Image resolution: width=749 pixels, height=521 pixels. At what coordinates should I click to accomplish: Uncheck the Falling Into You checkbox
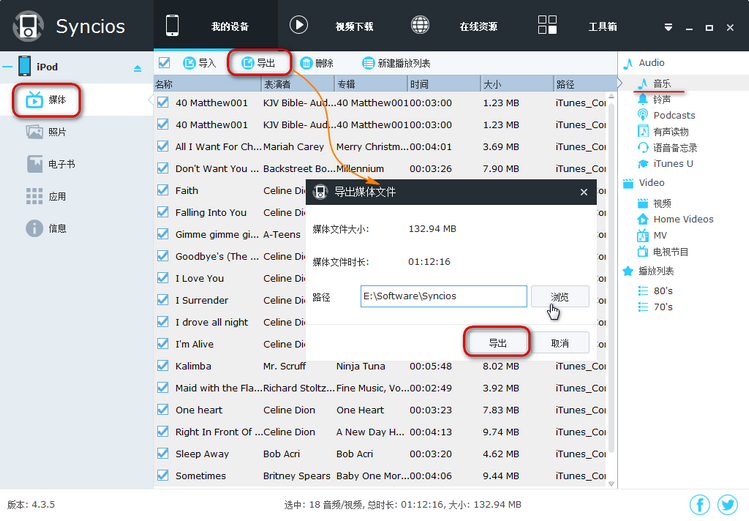point(163,212)
